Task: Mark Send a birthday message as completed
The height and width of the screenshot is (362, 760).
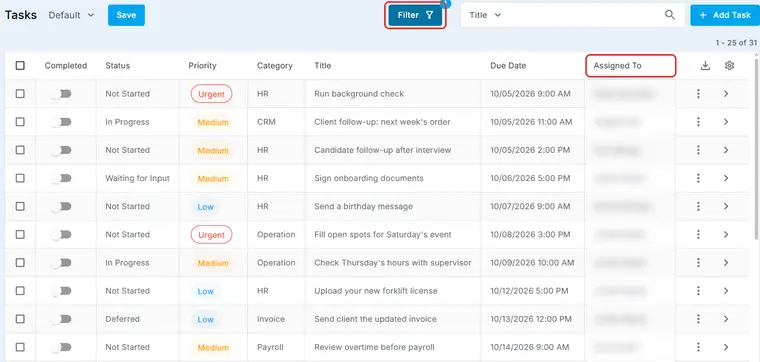Action: pos(62,206)
